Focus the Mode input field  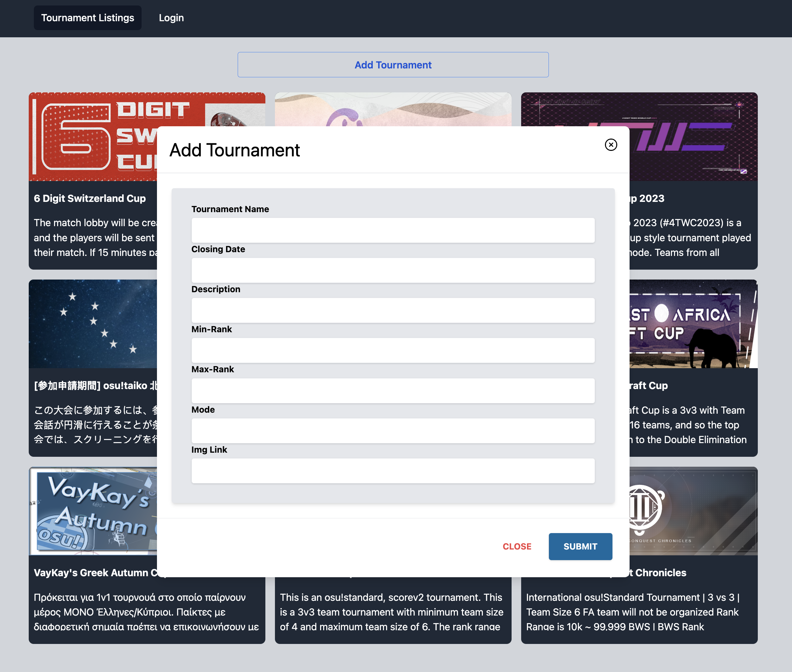[393, 431]
